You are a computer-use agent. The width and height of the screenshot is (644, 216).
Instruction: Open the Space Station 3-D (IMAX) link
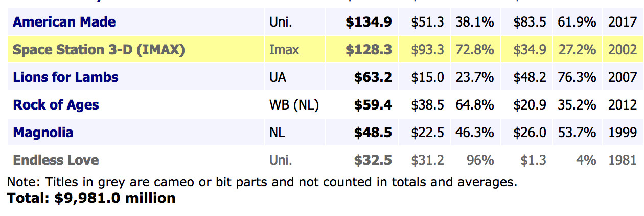tap(99, 50)
